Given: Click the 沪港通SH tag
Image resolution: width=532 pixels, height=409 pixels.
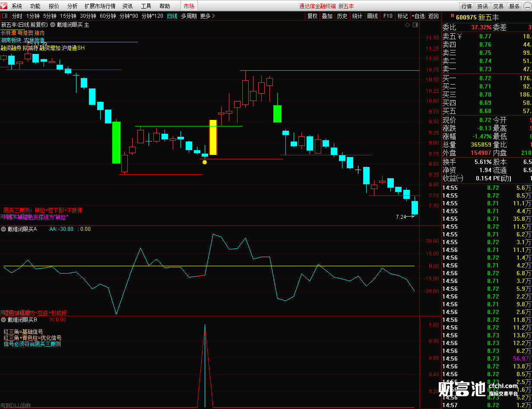Looking at the screenshot, I should pos(73,48).
